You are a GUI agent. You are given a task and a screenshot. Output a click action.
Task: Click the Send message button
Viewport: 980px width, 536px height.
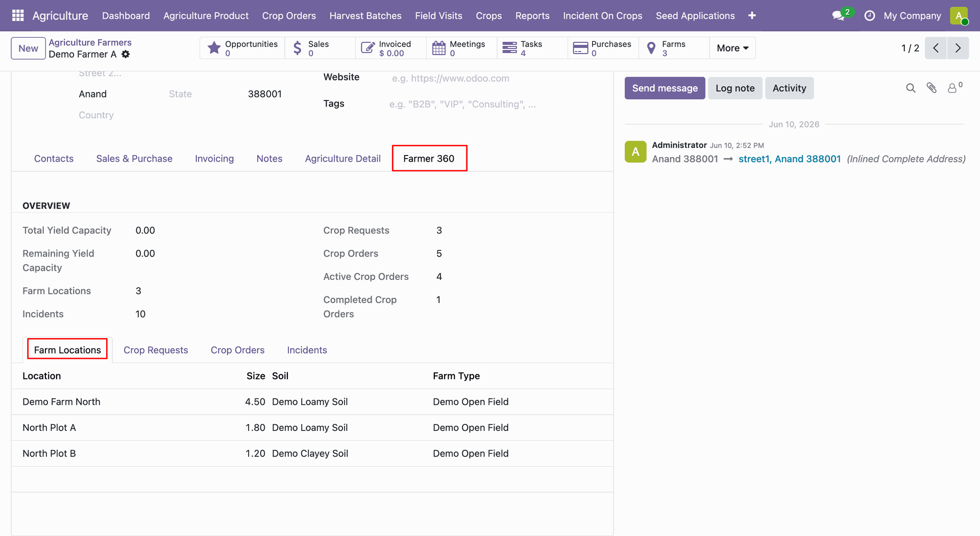665,88
